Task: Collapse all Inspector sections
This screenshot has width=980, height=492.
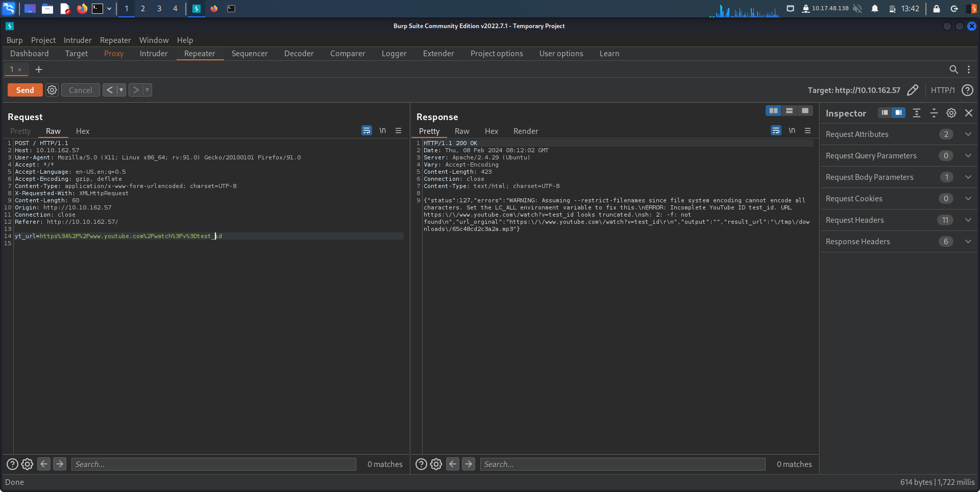Action: (x=934, y=113)
